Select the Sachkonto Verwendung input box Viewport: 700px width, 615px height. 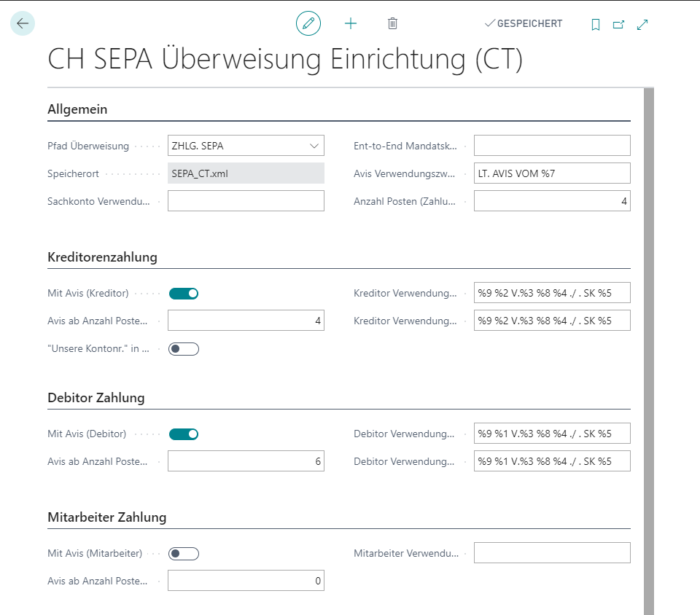[245, 200]
